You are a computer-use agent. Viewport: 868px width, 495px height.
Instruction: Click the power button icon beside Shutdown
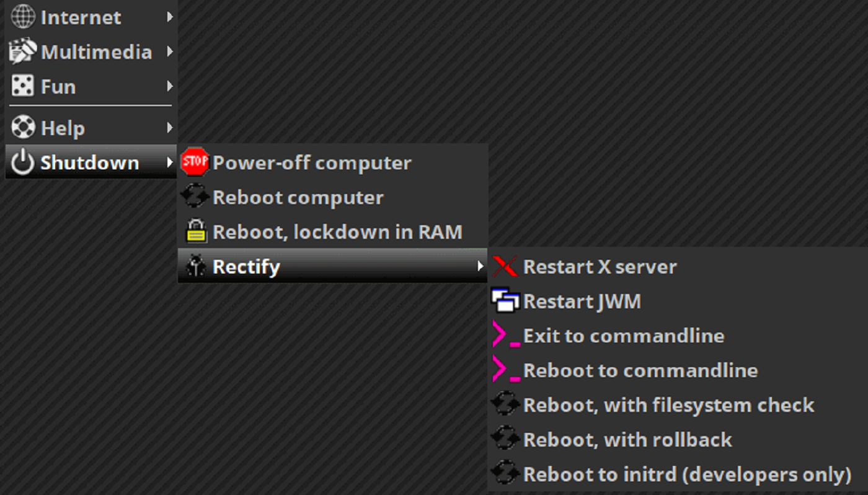[x=22, y=162]
